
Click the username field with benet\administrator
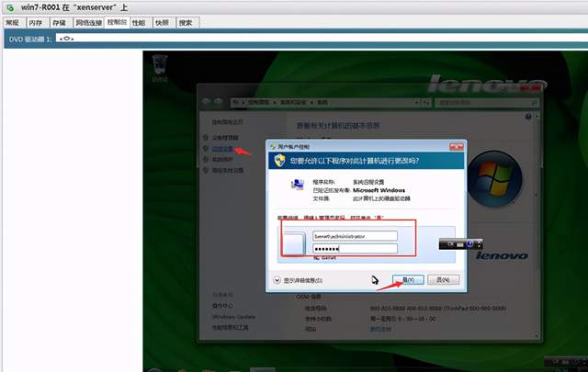(x=355, y=236)
